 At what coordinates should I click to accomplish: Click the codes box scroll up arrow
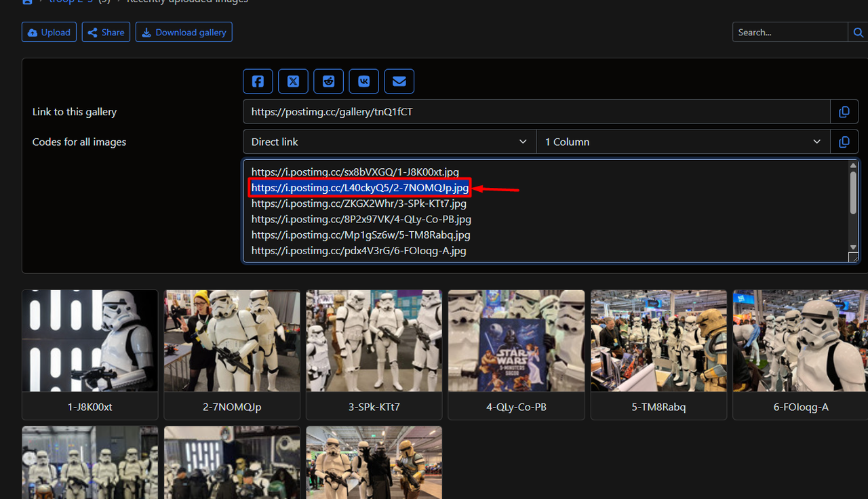click(853, 166)
